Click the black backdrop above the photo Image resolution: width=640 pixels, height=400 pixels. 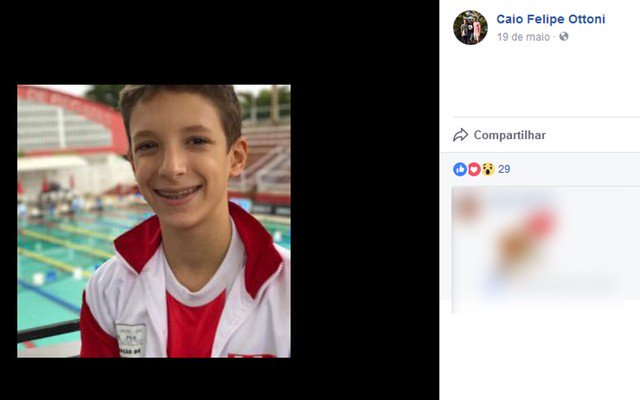click(x=220, y=42)
